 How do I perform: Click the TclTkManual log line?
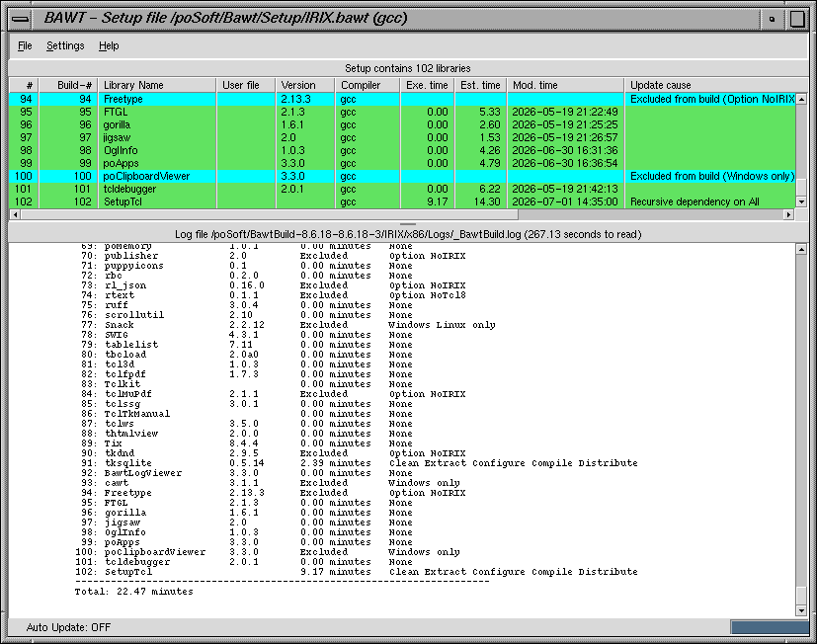[x=246, y=414]
